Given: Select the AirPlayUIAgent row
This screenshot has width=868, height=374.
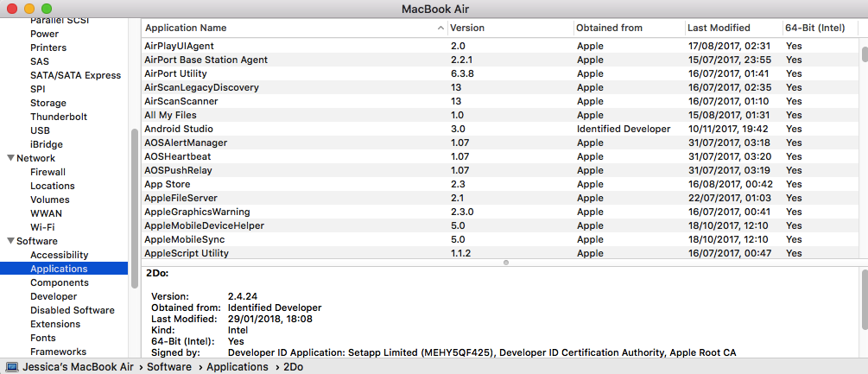Looking at the screenshot, I should pyautogui.click(x=500, y=46).
